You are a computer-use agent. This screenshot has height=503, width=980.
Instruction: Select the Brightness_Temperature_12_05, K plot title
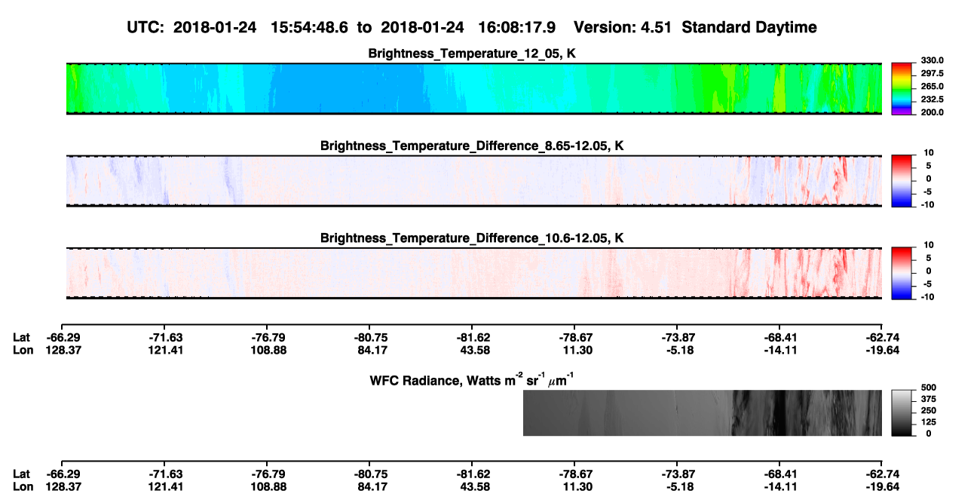coord(473,54)
